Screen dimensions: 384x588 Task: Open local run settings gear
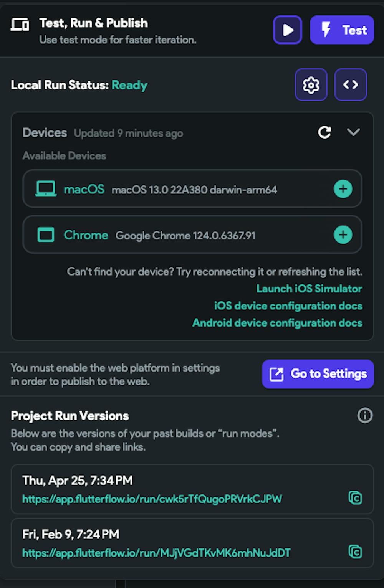point(311,85)
